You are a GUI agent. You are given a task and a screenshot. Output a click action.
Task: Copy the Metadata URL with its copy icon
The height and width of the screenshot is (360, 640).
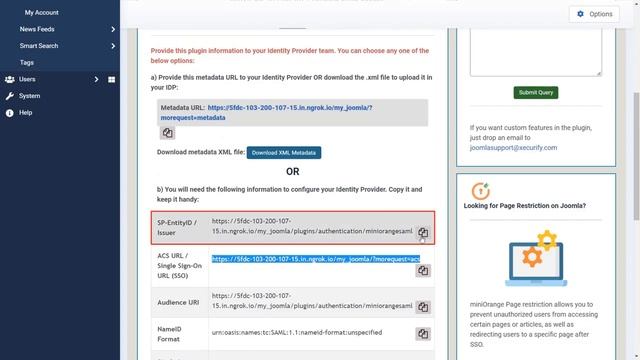tap(167, 133)
